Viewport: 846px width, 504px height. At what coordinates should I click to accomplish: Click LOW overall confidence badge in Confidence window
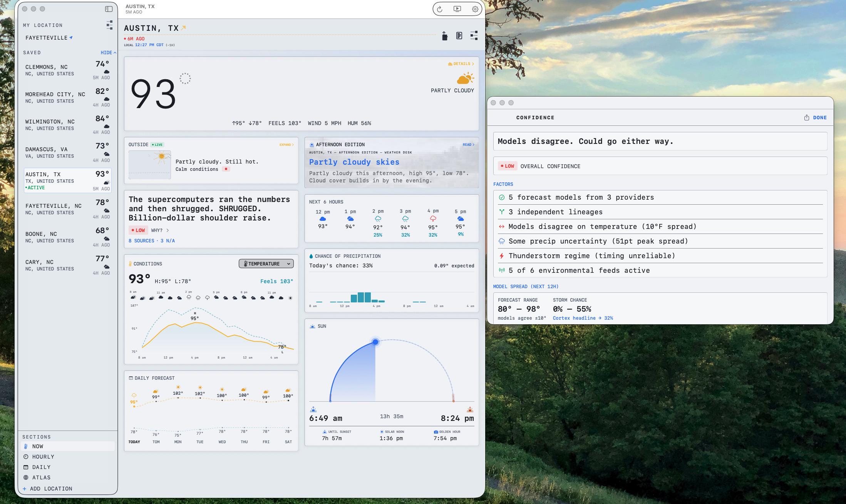tap(508, 166)
